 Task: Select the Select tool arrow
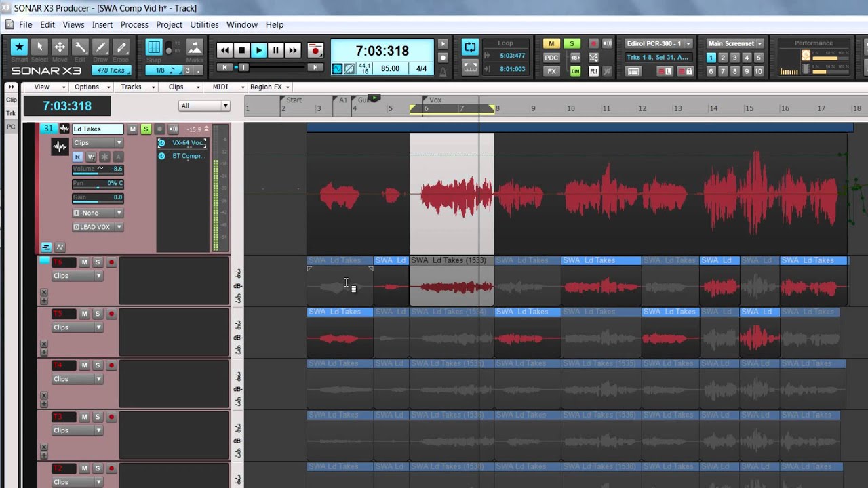(39, 47)
